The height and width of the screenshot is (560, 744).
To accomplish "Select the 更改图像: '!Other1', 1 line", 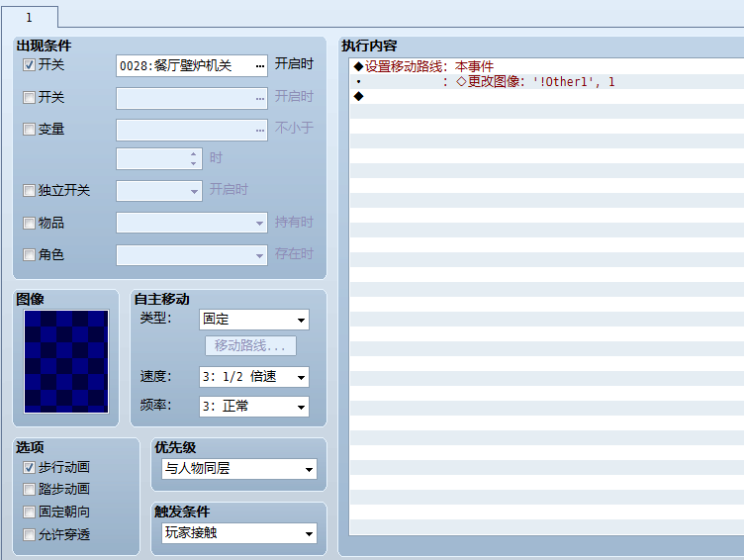I will click(546, 82).
